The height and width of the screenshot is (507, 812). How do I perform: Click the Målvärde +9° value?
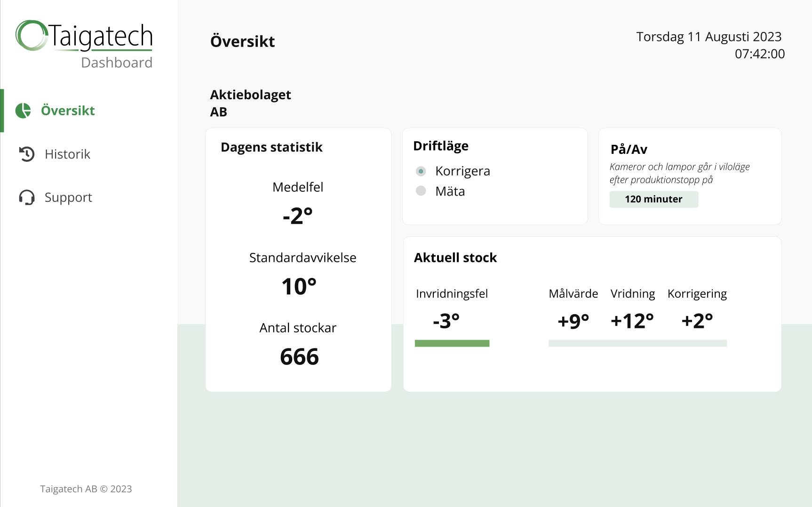click(x=573, y=321)
